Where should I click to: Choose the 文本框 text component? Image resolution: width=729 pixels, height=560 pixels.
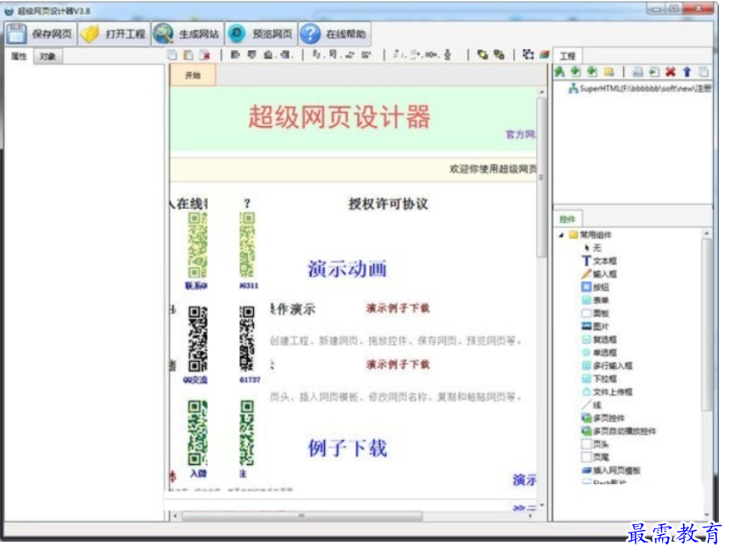[599, 260]
